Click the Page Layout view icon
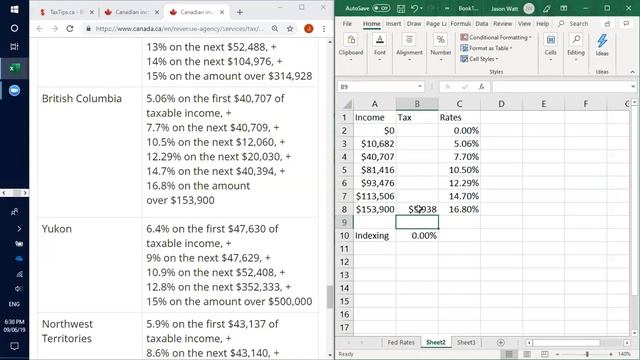Screen dimensions: 640x360 [527, 354]
